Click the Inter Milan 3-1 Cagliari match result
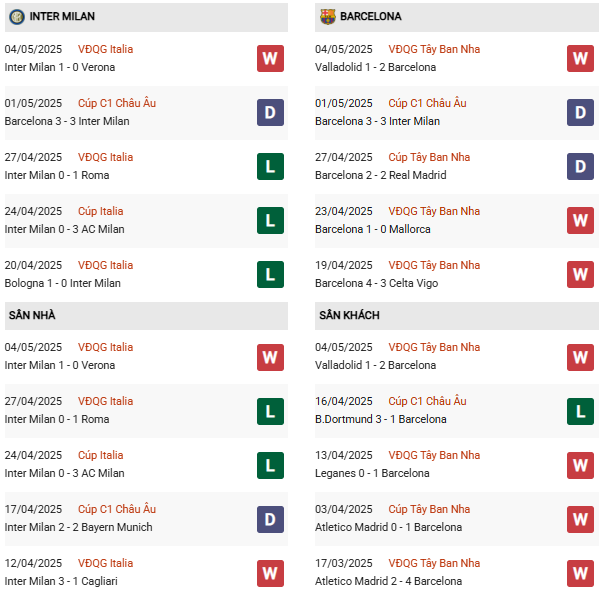 (x=59, y=581)
